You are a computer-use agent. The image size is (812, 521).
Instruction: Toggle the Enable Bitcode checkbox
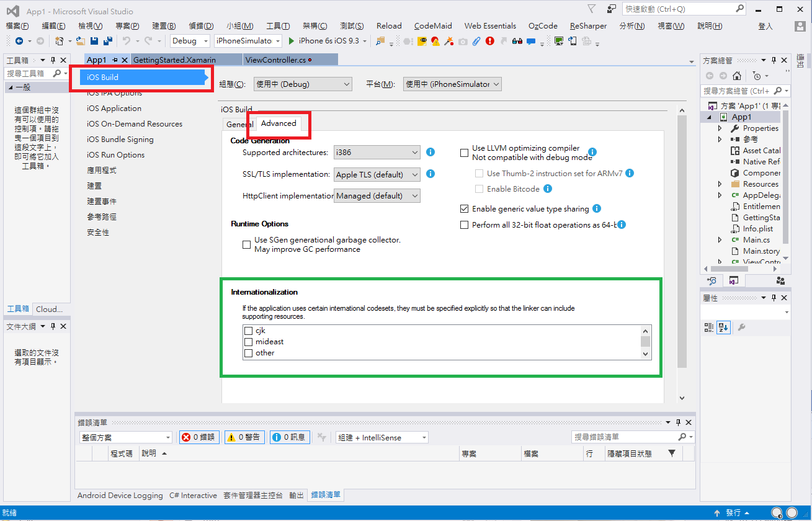[479, 189]
